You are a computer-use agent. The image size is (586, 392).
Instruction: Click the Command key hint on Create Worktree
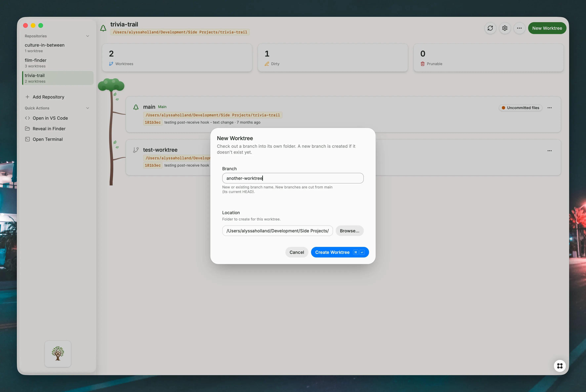point(355,252)
